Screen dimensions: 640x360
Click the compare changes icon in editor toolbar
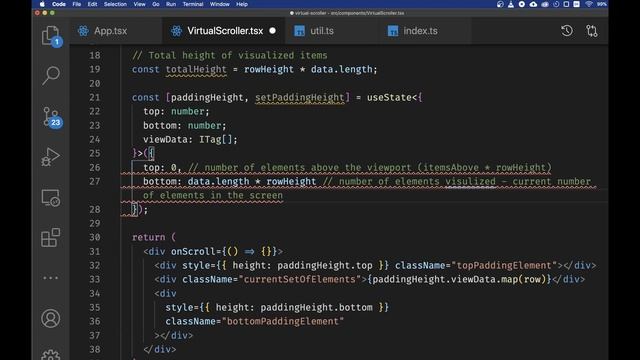[592, 31]
